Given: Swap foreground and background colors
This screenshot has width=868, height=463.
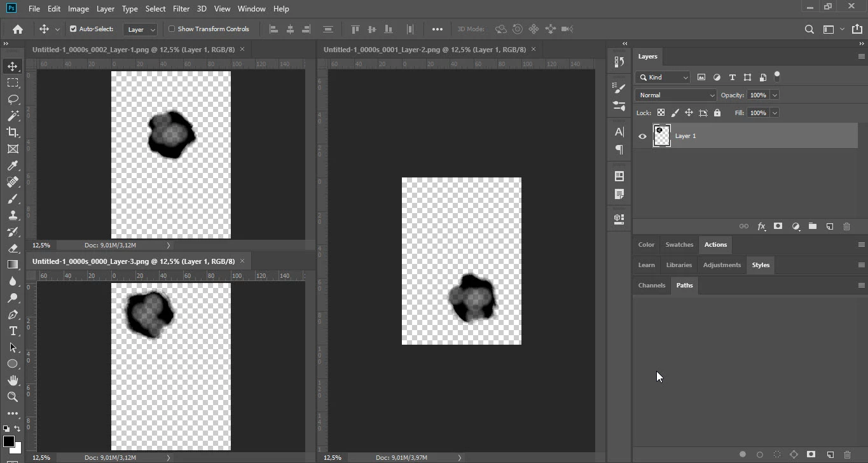Looking at the screenshot, I should [x=17, y=429].
